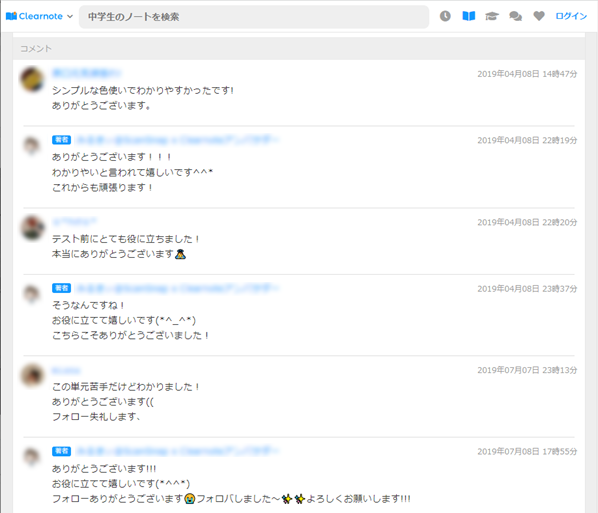Click bowing emoji after 本当にありがとうございます
The width and height of the screenshot is (598, 513).
180,254
